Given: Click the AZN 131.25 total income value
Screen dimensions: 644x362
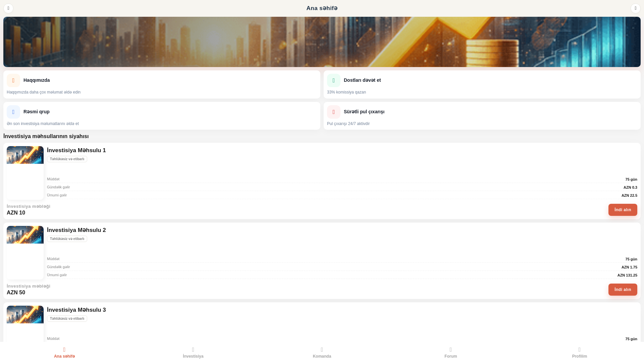Looking at the screenshot, I should (627, 275).
